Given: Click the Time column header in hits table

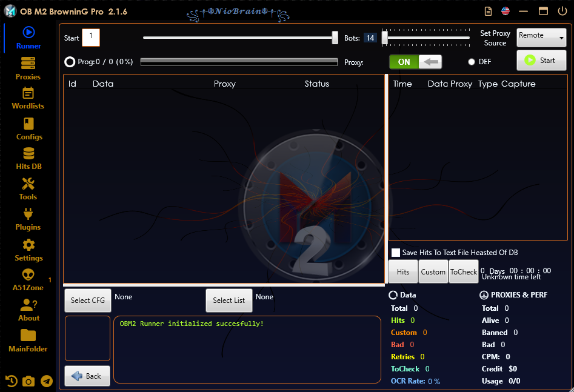Looking at the screenshot, I should click(x=402, y=84).
